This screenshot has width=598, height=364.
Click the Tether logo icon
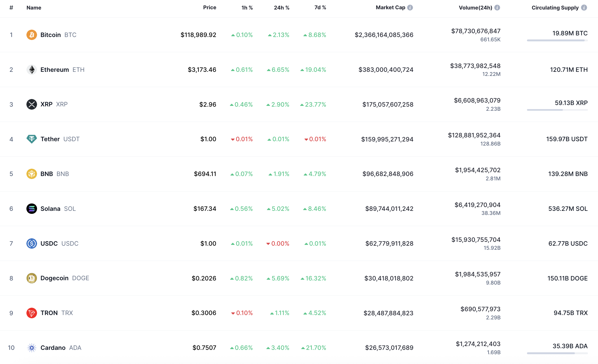[32, 139]
